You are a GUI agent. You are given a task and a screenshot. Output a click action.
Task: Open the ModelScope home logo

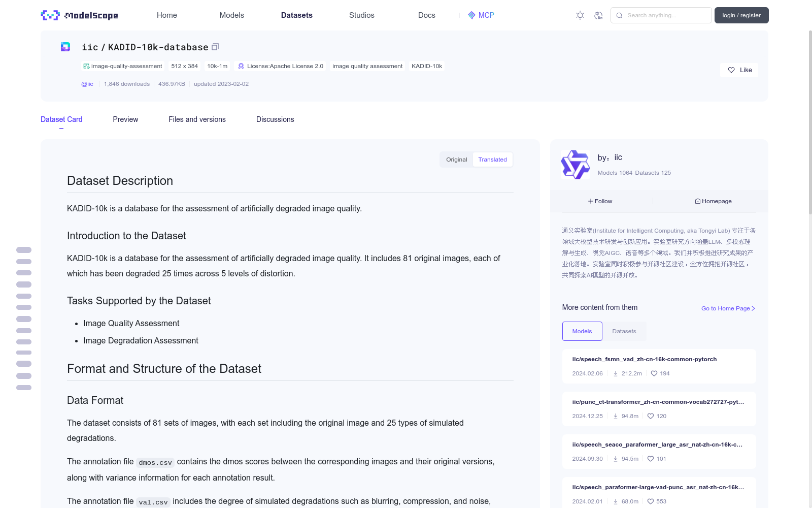pyautogui.click(x=79, y=15)
